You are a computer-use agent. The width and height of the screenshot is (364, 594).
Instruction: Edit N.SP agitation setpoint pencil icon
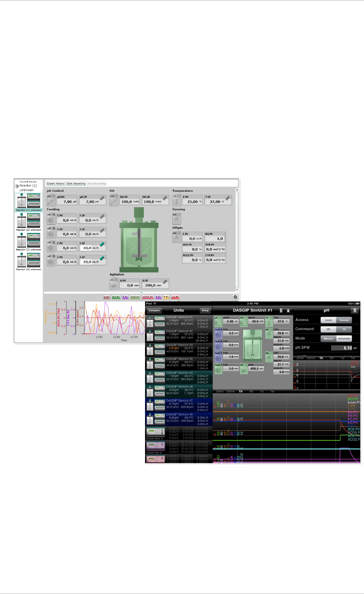[x=165, y=282]
